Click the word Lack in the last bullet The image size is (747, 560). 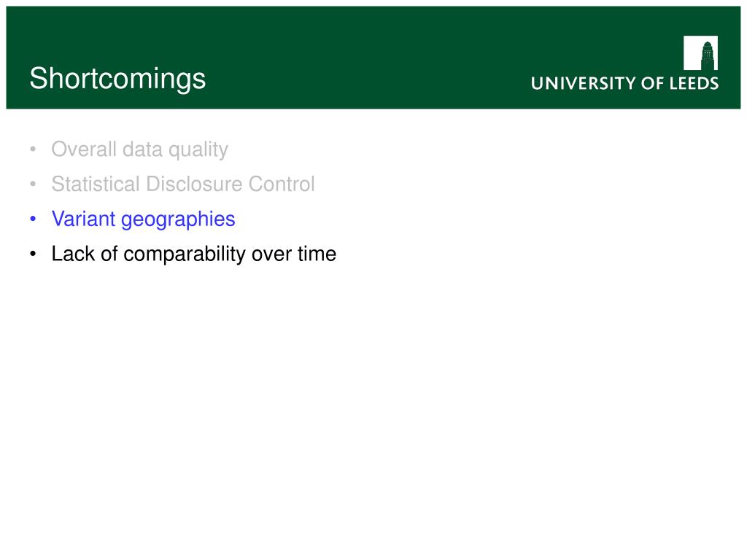pos(73,254)
